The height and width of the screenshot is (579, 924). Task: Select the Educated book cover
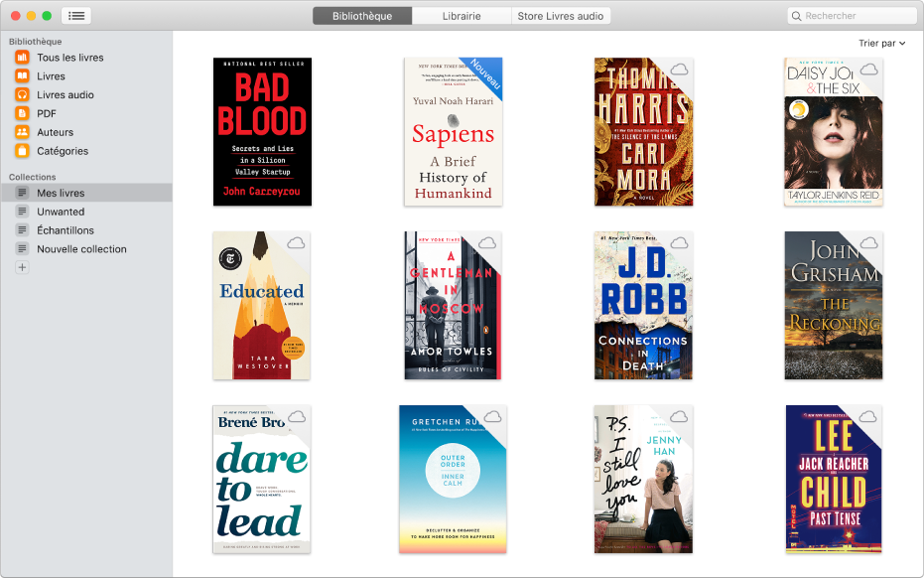(262, 306)
